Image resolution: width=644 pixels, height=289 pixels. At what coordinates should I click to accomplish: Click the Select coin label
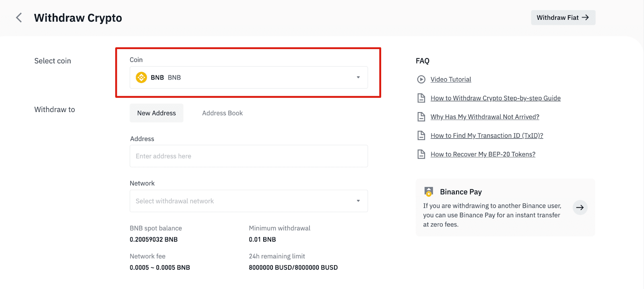pos(53,61)
